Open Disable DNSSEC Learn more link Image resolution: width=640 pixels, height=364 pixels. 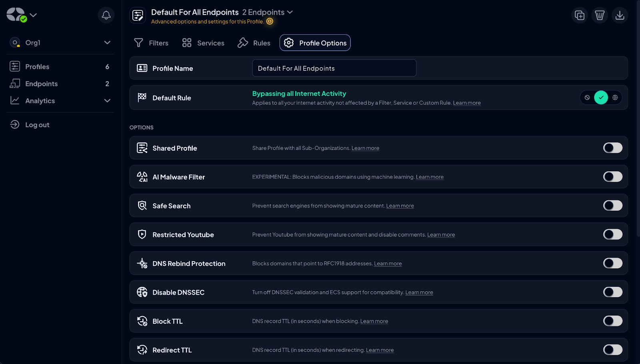(419, 292)
